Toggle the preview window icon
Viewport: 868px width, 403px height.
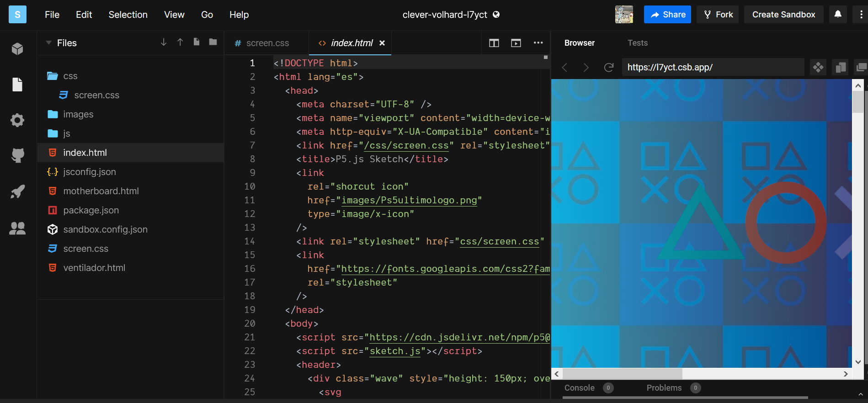click(516, 43)
